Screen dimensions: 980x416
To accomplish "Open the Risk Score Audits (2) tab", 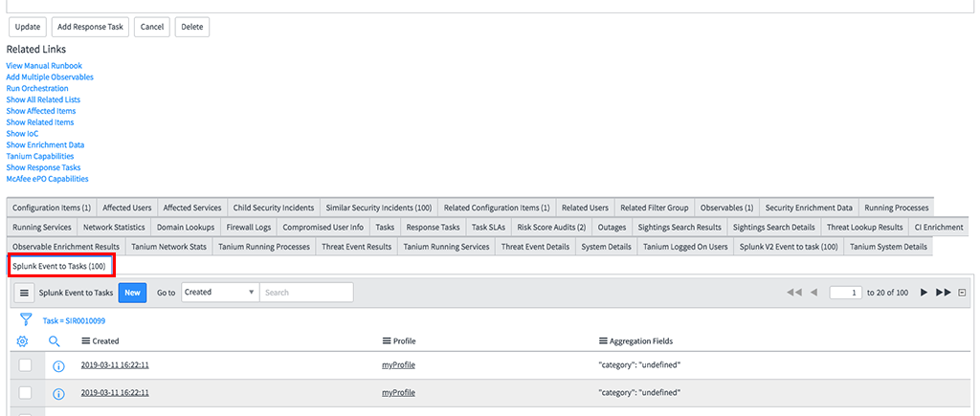I will [552, 228].
